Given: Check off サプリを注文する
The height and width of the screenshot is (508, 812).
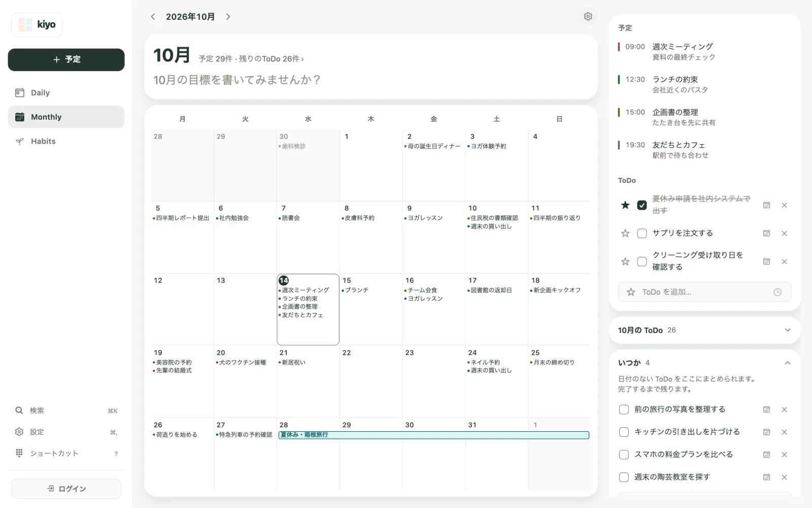Looking at the screenshot, I should 642,233.
